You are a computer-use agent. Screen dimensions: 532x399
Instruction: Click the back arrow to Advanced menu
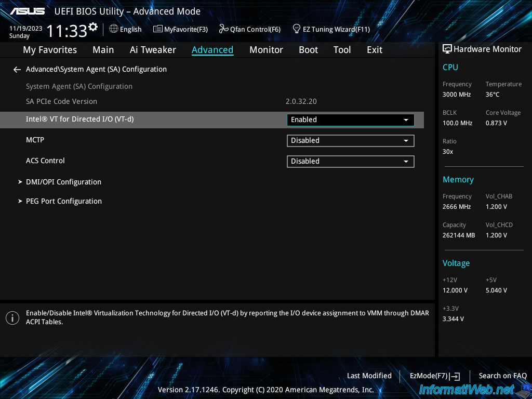point(17,70)
